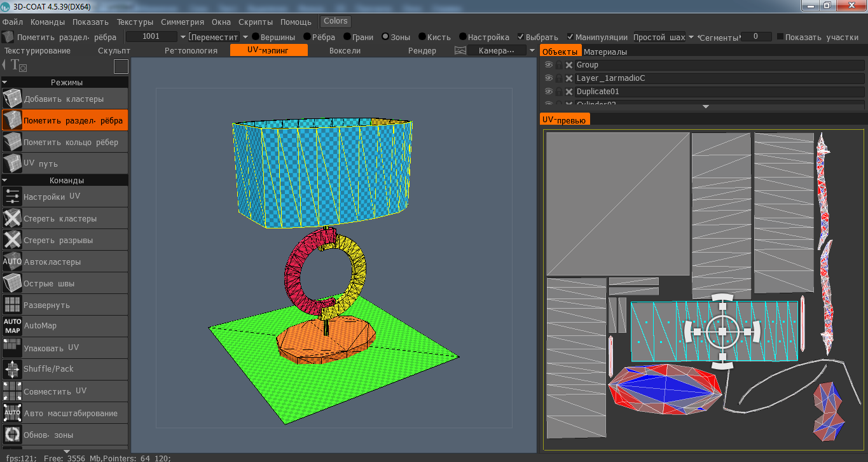Collapse the Режимы section
Screen dimensions: 868x462
[5, 82]
